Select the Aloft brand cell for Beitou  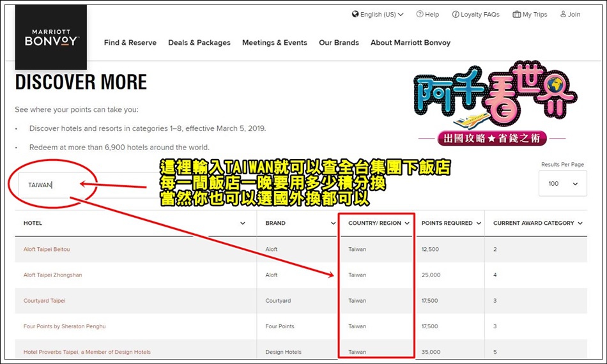(x=272, y=249)
